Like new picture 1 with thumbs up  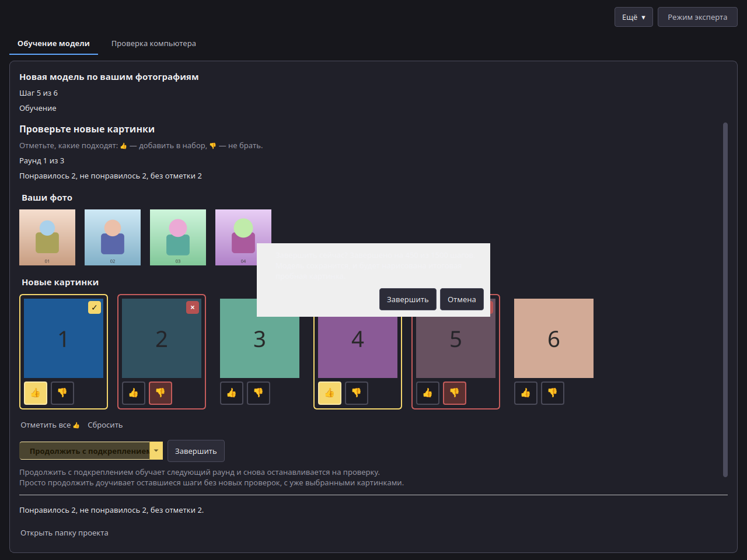[x=36, y=393]
